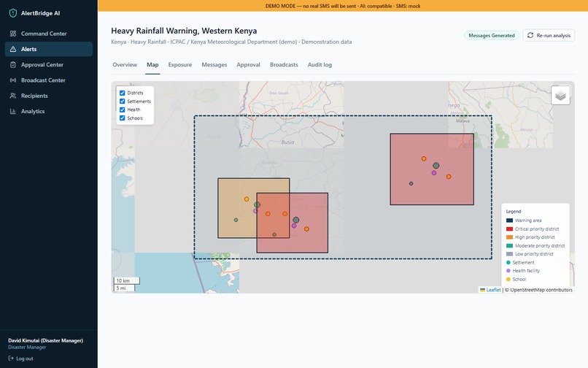Click the re-run refresh icon
This screenshot has height=368, width=588.
pos(530,35)
